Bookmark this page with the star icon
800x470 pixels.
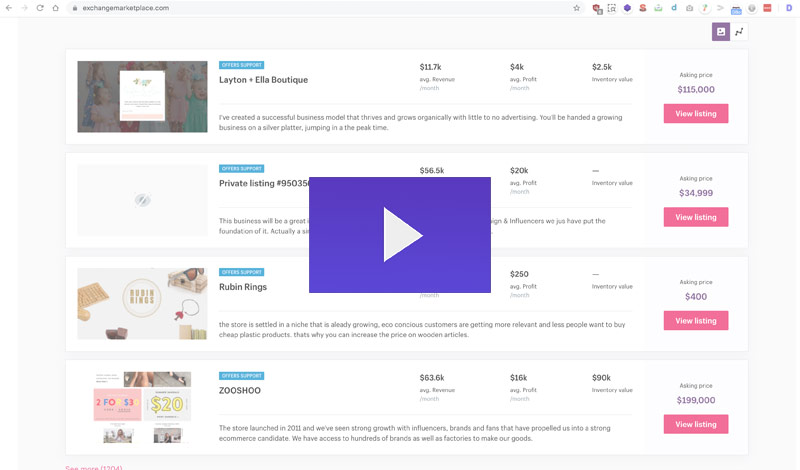[x=577, y=8]
